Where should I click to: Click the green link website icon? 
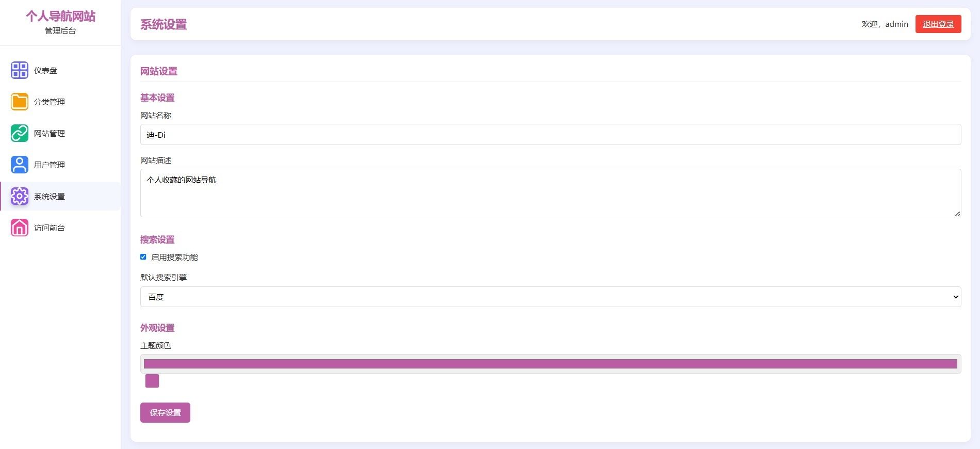(20, 133)
